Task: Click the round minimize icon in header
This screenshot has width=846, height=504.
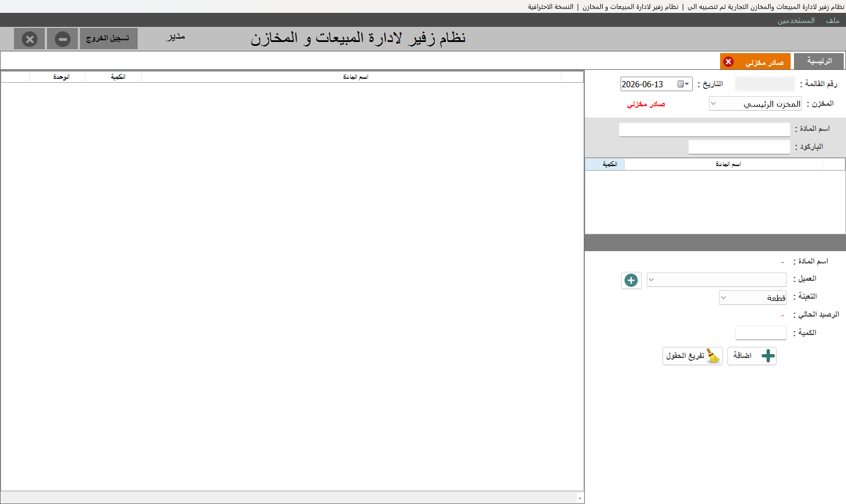Action: (x=62, y=39)
